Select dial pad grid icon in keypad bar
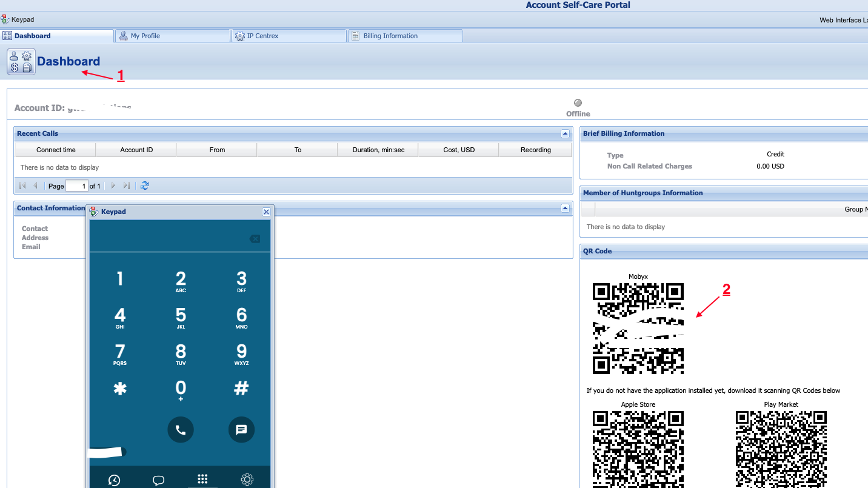Screen dimensions: 868x488 202,479
